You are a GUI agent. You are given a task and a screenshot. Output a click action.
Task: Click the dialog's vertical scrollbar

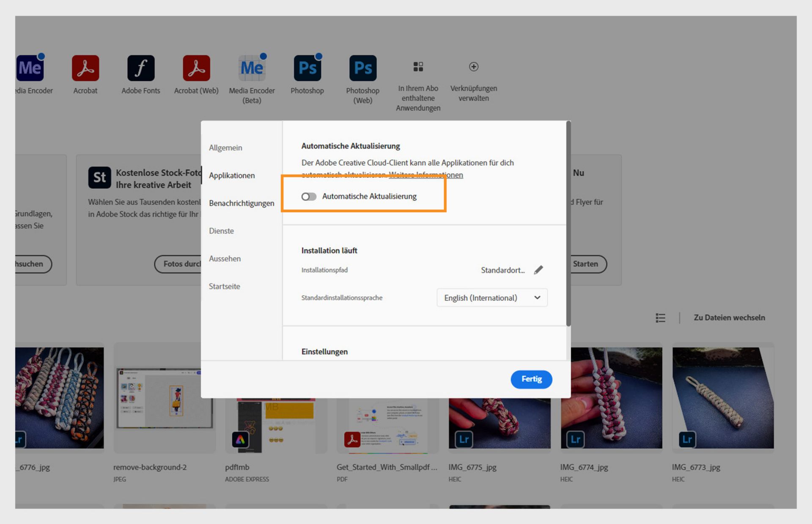point(568,224)
